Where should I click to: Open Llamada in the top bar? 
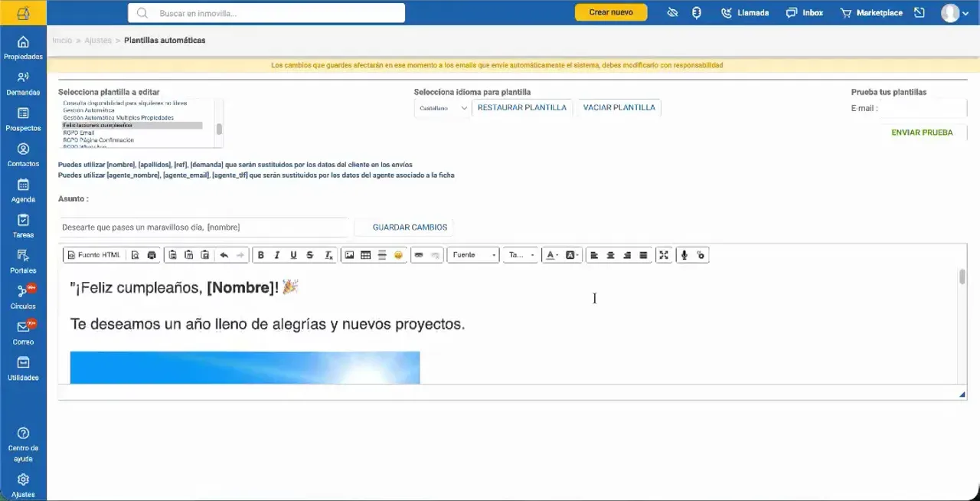click(x=745, y=13)
